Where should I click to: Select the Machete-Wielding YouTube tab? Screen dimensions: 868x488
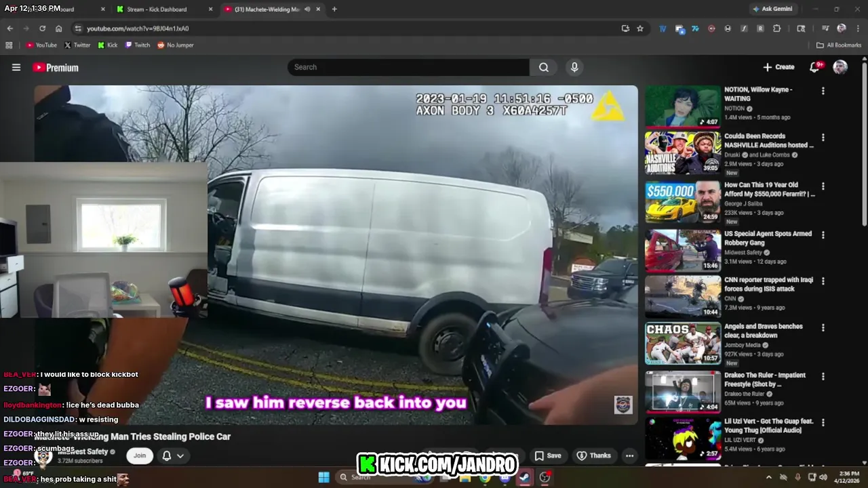(x=274, y=9)
